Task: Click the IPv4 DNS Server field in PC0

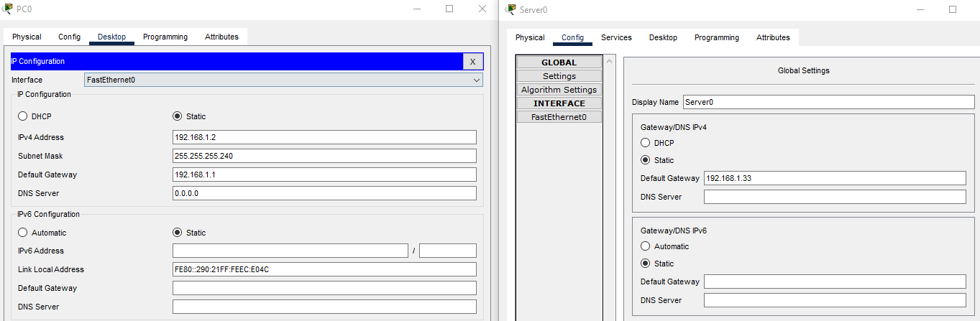Action: pyautogui.click(x=324, y=193)
